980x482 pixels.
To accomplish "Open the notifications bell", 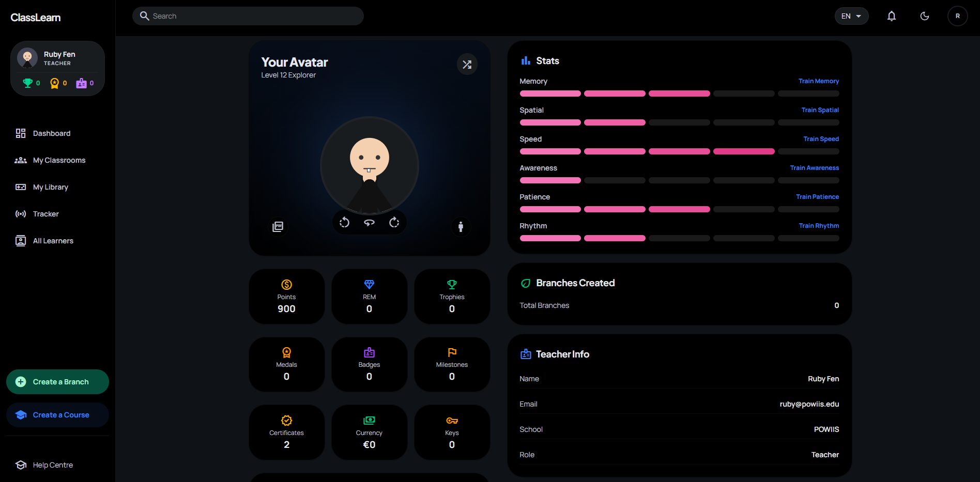I will [892, 16].
